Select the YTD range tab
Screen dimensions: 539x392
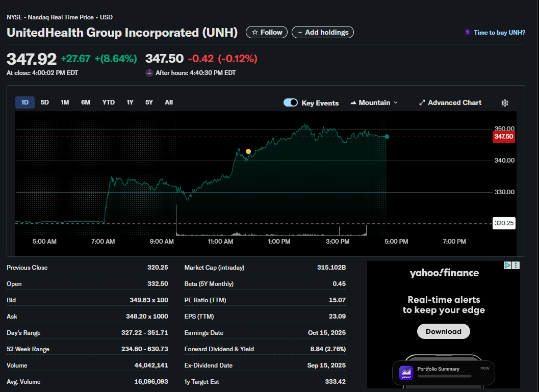(x=108, y=102)
